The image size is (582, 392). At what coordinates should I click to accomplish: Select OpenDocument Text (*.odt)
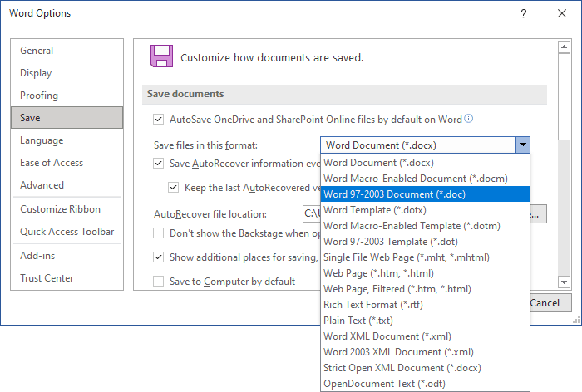coord(425,384)
